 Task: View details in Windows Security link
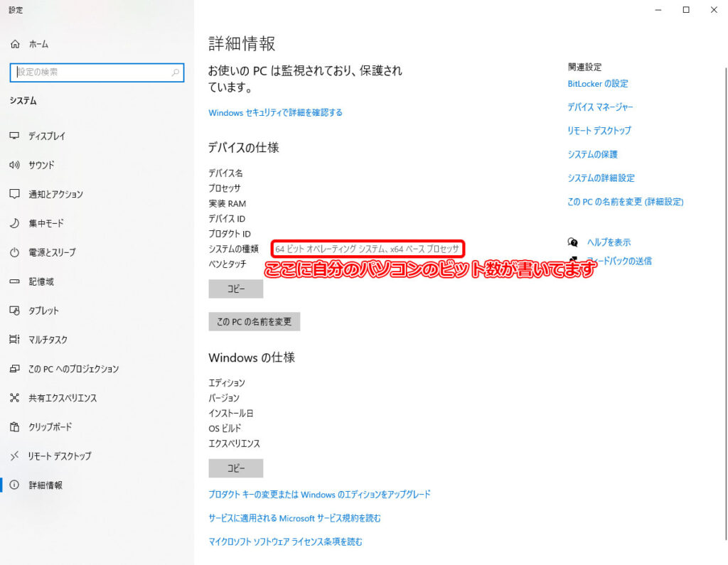pyautogui.click(x=275, y=113)
